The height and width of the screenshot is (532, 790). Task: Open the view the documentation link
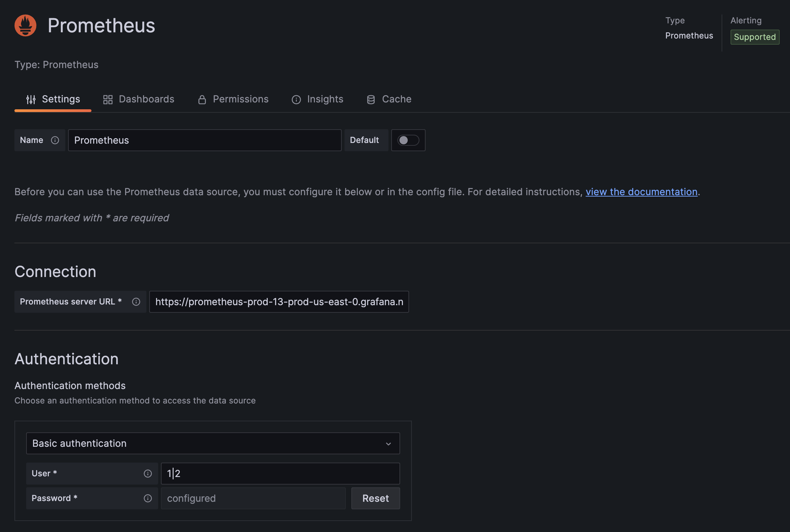pyautogui.click(x=641, y=192)
